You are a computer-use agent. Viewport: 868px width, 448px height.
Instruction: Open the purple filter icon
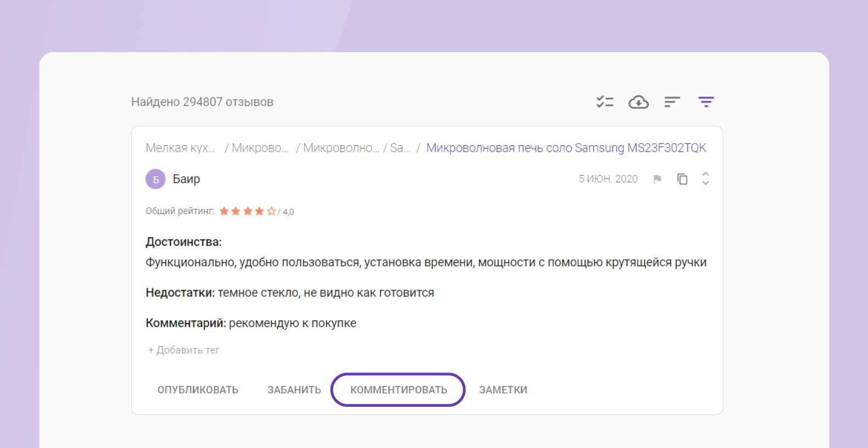[706, 102]
